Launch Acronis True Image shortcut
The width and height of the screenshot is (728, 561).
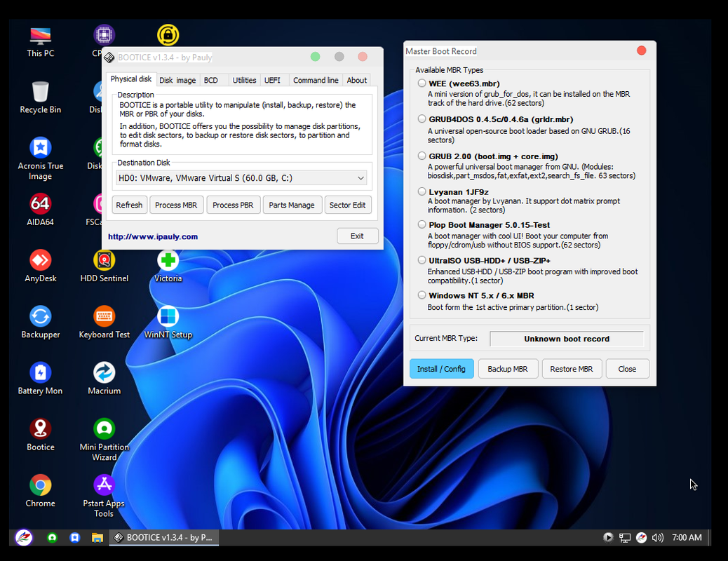click(x=41, y=158)
